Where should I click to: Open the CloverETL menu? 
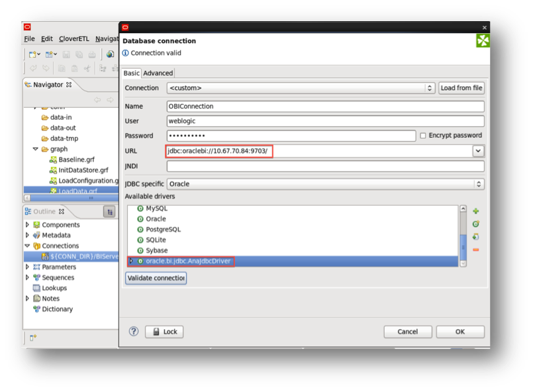(x=73, y=39)
